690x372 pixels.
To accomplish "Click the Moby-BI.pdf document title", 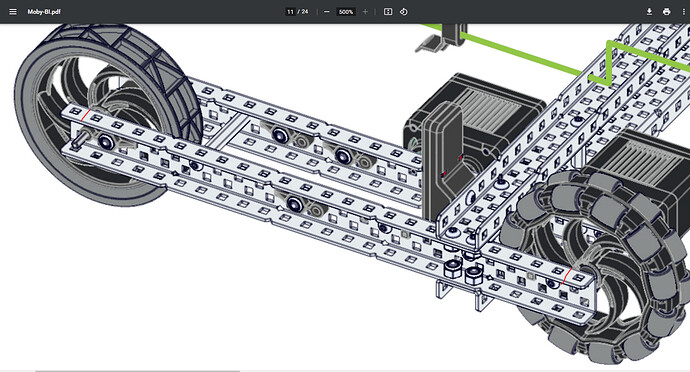I will coord(44,12).
